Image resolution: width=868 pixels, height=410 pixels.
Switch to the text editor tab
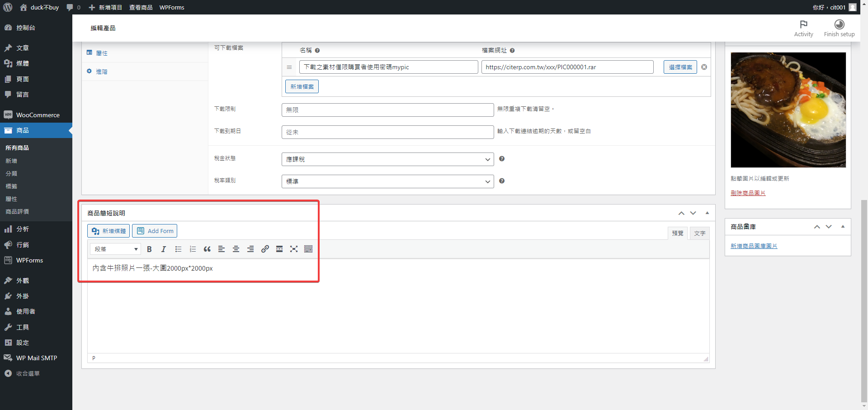tap(699, 234)
